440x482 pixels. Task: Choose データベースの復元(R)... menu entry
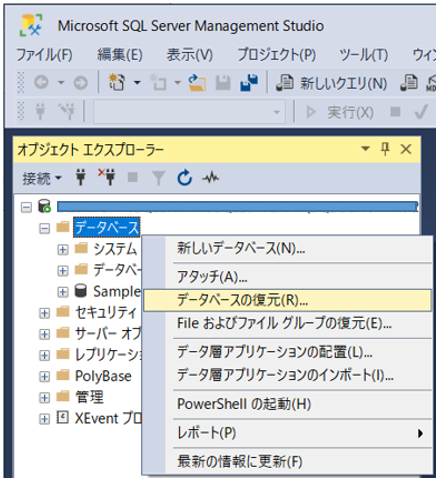(x=287, y=300)
